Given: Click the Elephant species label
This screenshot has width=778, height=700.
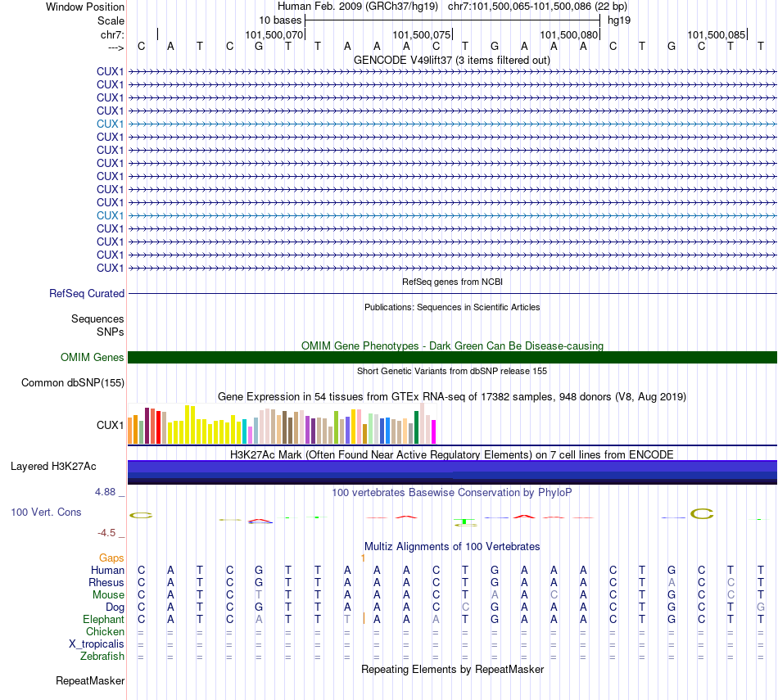Looking at the screenshot, I should pos(104,619).
